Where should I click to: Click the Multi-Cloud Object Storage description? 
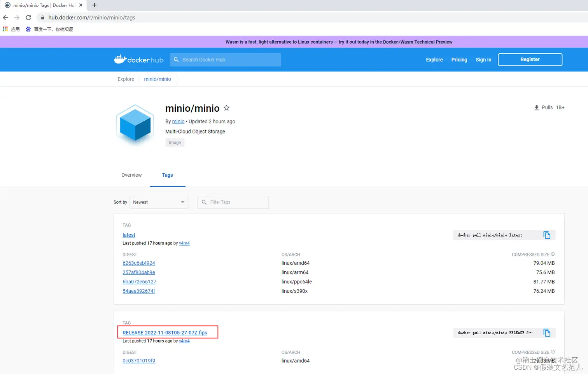click(195, 132)
